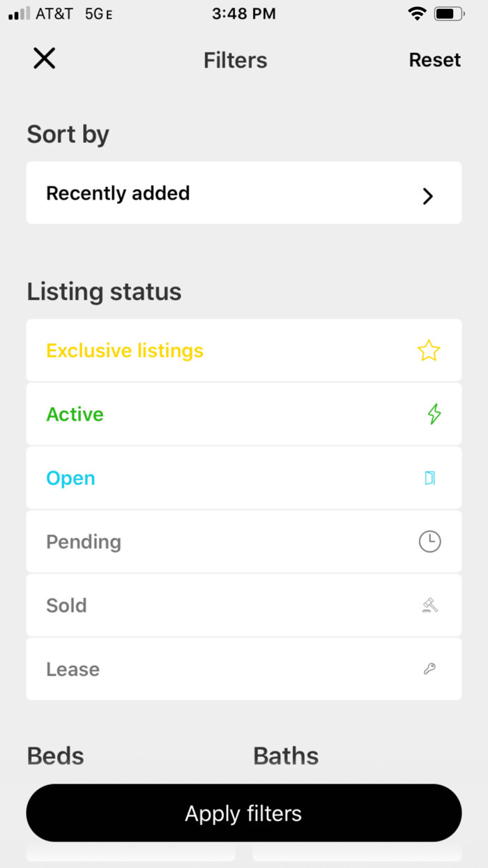Tap the battery status icon

[x=450, y=14]
